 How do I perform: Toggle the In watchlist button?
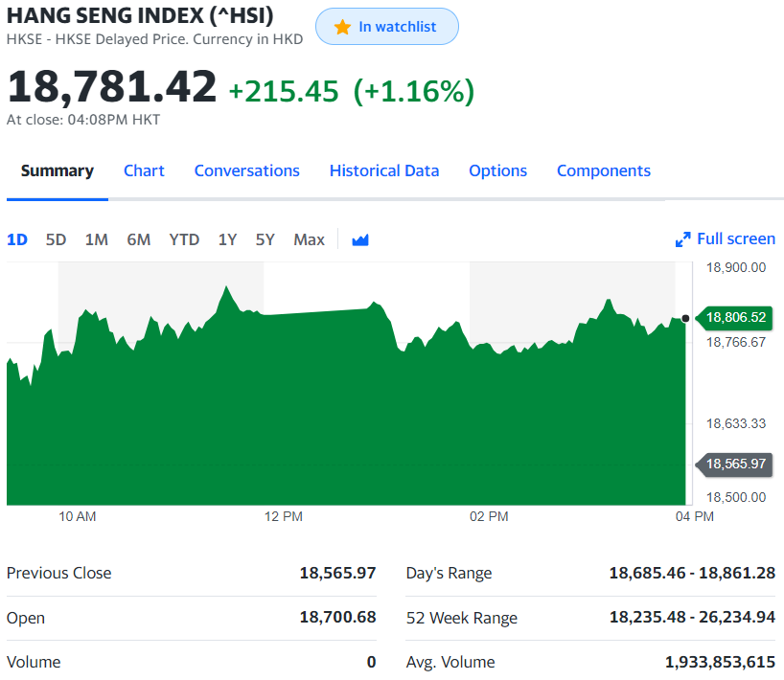click(x=387, y=27)
